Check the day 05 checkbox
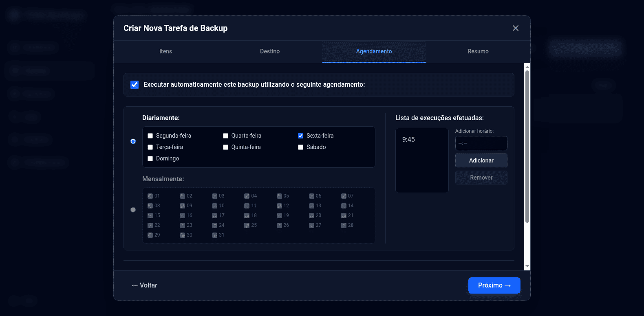The height and width of the screenshot is (316, 644). (279, 196)
